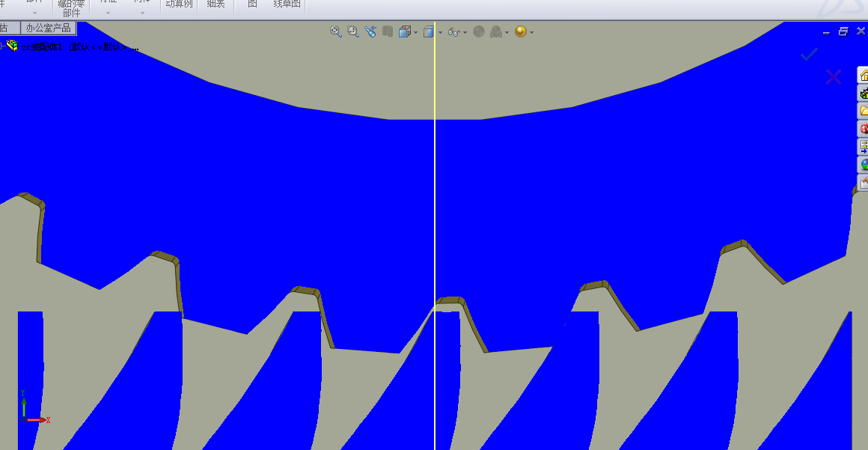The height and width of the screenshot is (450, 868).
Task: Open the dropdown arrow under 部件 button
Action: pyautogui.click(x=35, y=13)
